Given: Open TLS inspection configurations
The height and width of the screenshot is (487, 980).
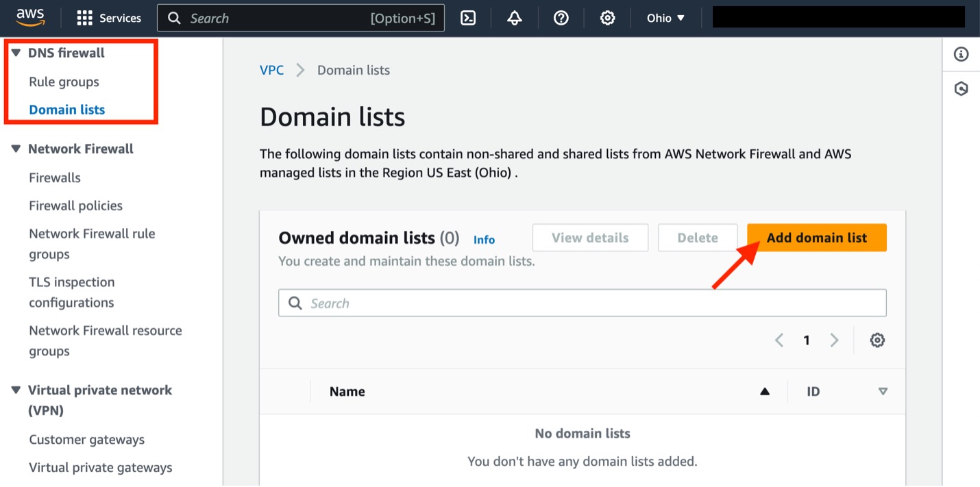Looking at the screenshot, I should pos(72,292).
